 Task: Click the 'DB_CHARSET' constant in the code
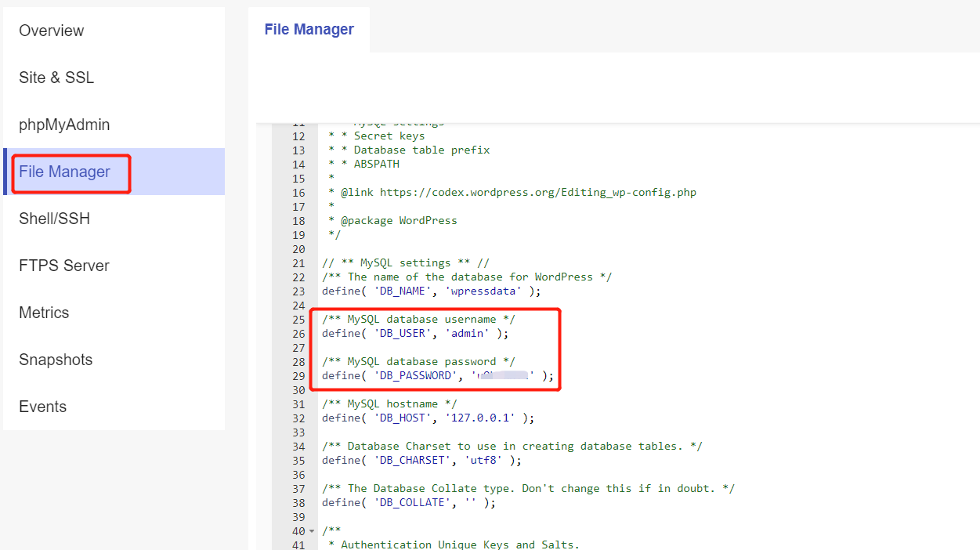tap(412, 461)
